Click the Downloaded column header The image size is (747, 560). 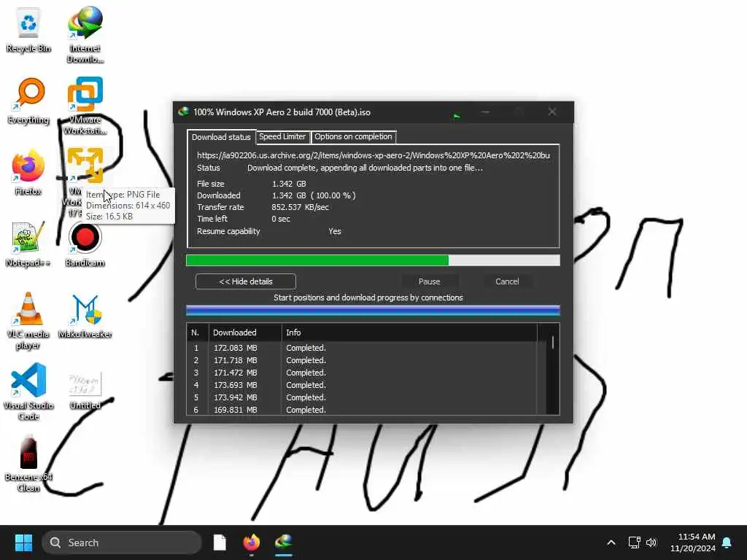pos(245,332)
